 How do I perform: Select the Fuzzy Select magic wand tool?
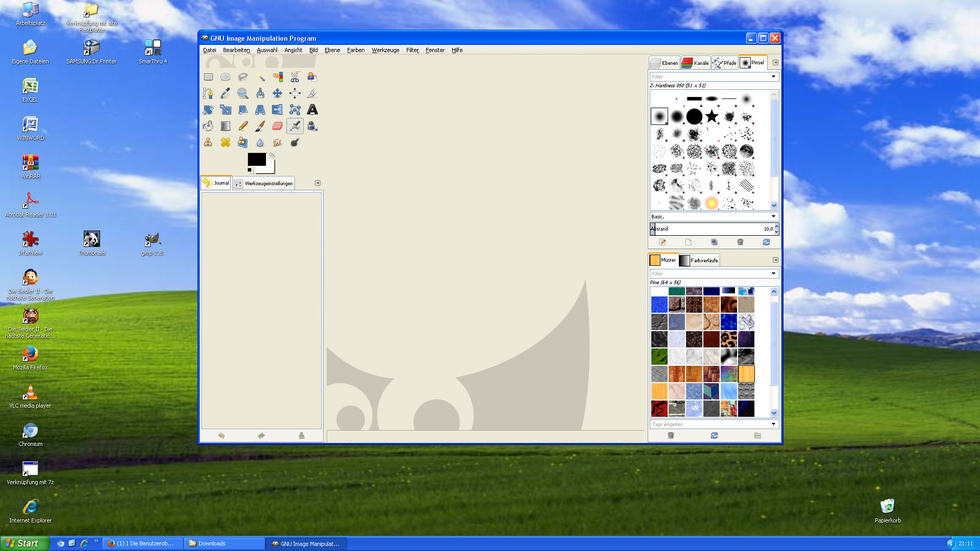click(x=260, y=77)
